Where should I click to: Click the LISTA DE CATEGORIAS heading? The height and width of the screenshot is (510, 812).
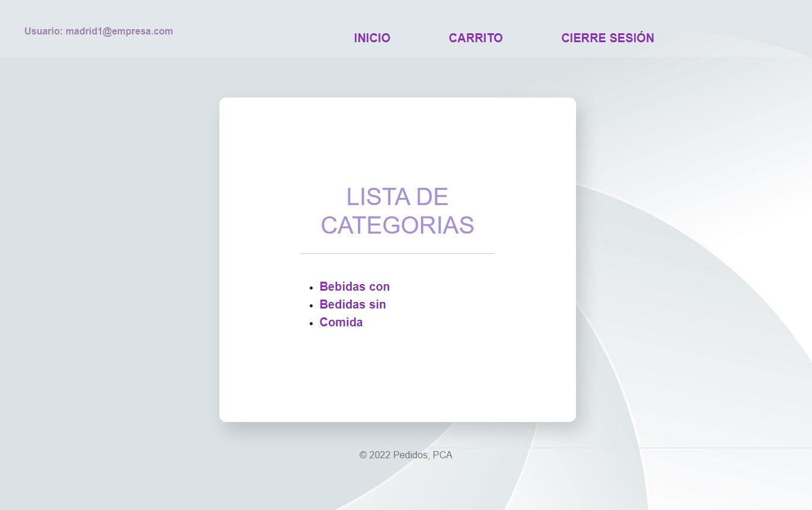tap(397, 211)
